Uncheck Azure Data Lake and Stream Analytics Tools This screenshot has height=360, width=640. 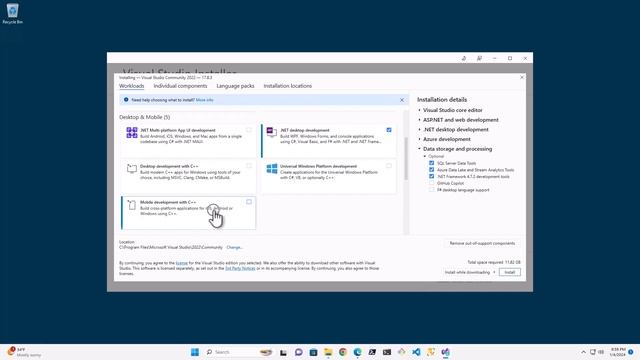431,169
